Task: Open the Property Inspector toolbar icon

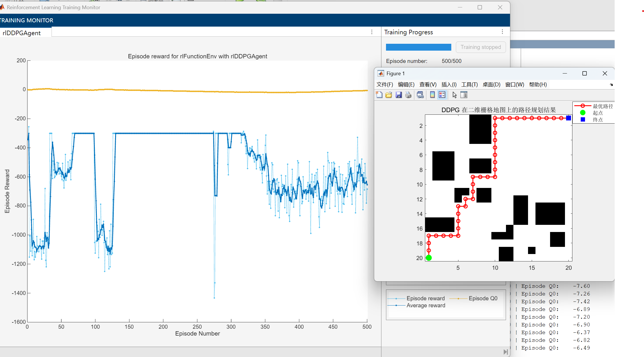Action: tap(464, 95)
